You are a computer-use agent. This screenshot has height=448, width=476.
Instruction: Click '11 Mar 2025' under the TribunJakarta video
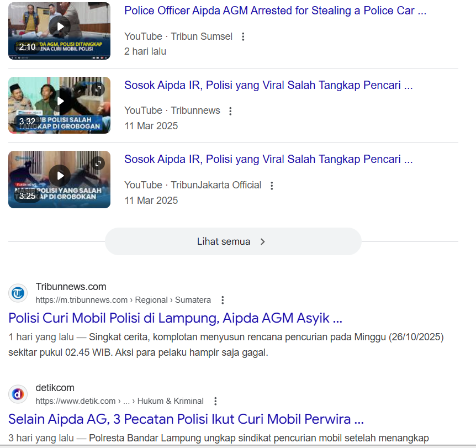tap(151, 201)
